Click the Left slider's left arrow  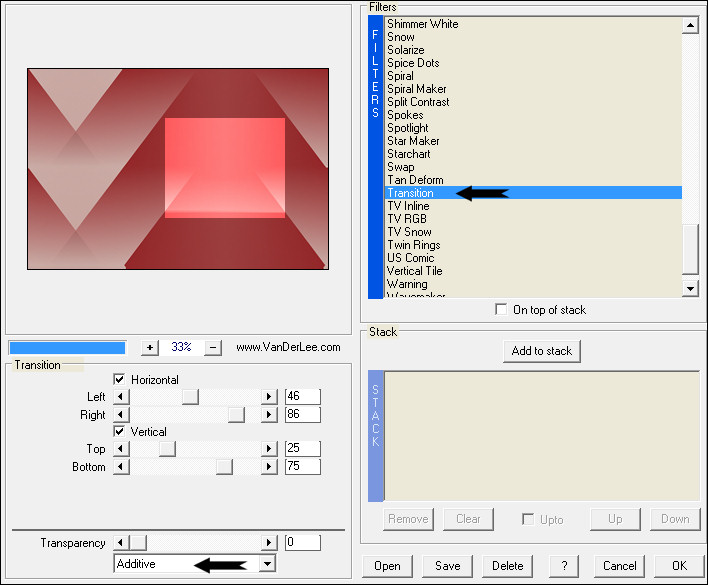point(121,397)
